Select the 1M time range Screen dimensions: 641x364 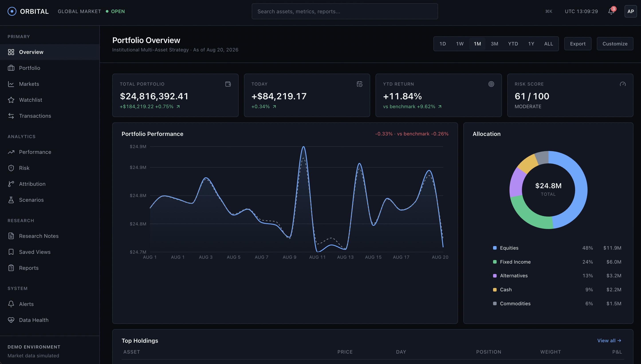477,44
